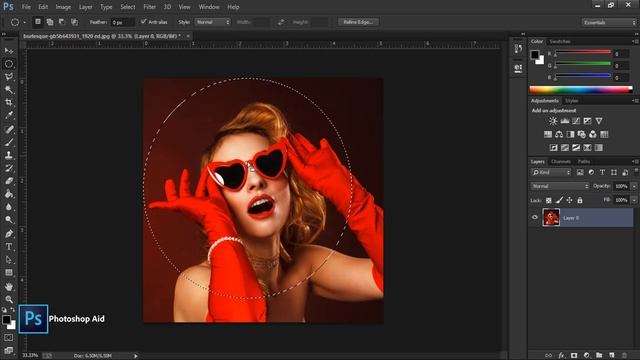
Task: Switch to the Channels tab
Action: tap(561, 162)
